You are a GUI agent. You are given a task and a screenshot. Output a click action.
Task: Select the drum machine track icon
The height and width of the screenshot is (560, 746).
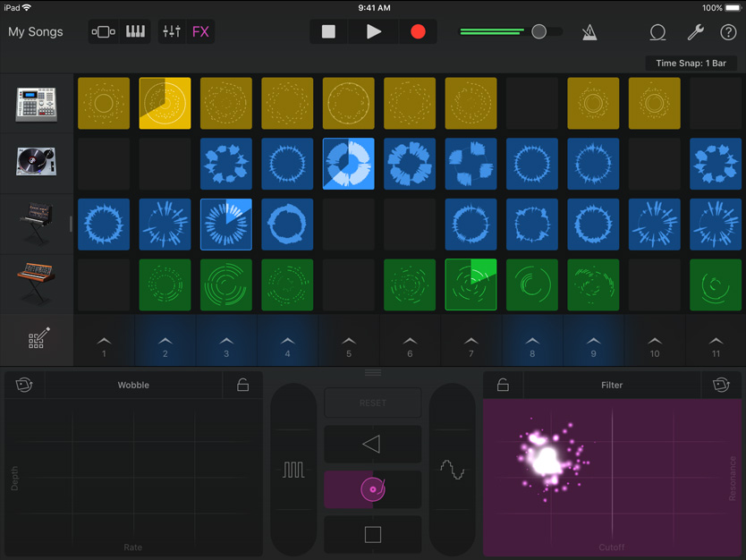[37, 104]
